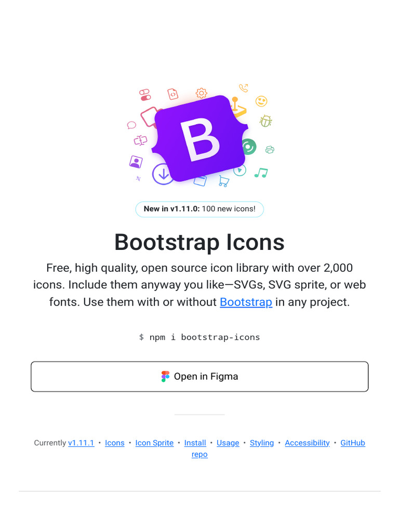Click the person portrait icon

coord(136,162)
